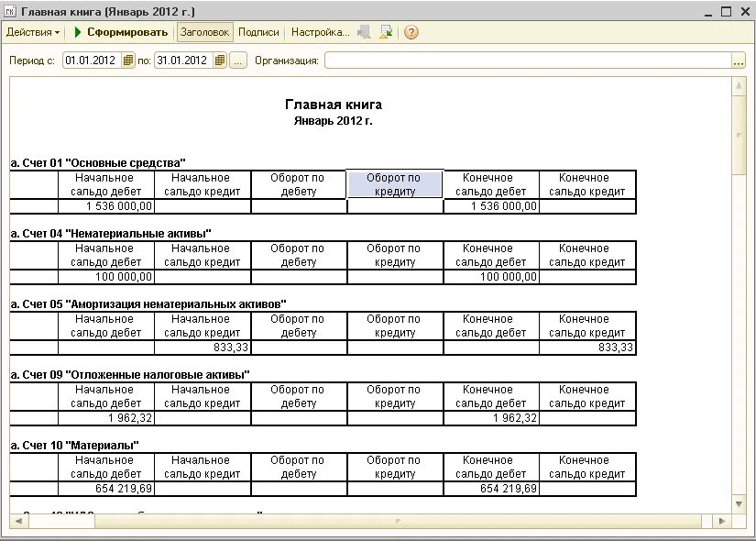Image resolution: width=756 pixels, height=541 pixels.
Task: Maximize the Главная книга window
Action: (726, 11)
